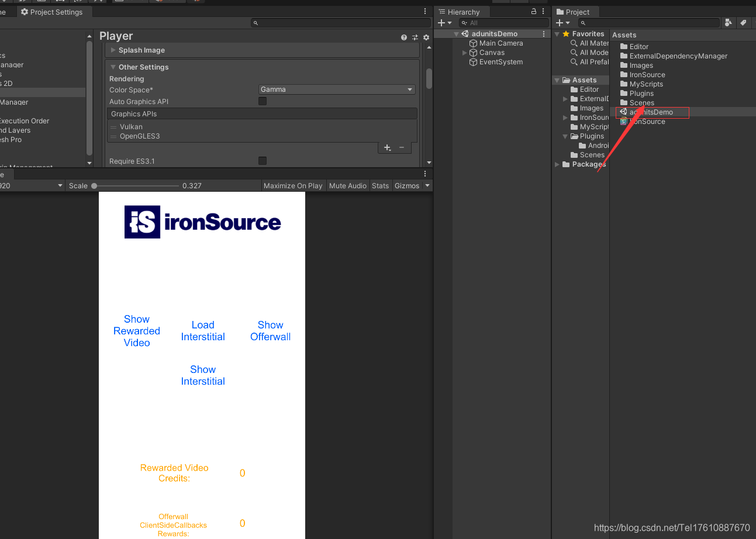Toggle the Auto Graphics API checkbox
This screenshot has height=539, width=756.
click(x=263, y=101)
